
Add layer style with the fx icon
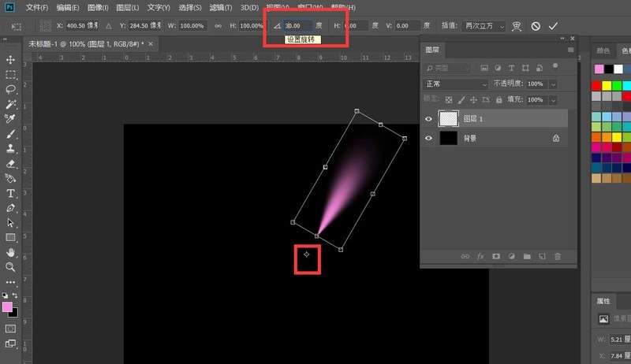(480, 256)
